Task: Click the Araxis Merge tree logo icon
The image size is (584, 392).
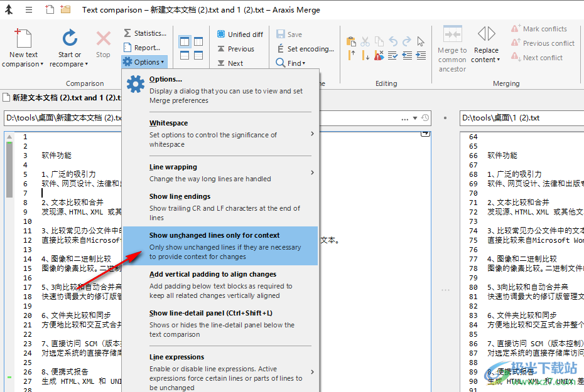Action: point(9,9)
